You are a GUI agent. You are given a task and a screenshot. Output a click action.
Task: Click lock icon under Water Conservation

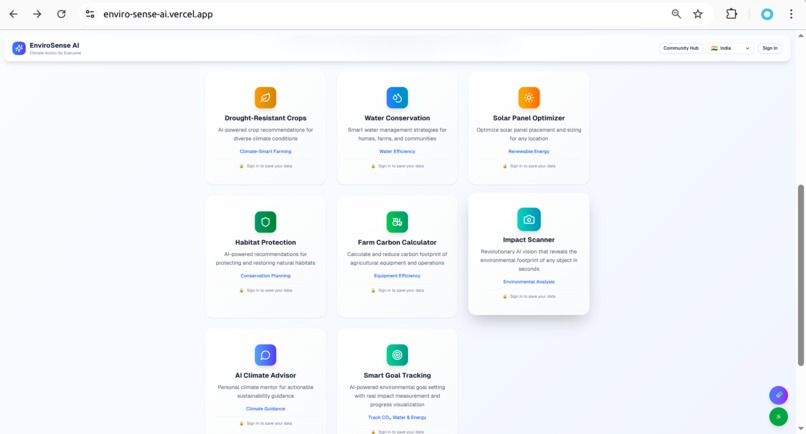click(x=373, y=166)
